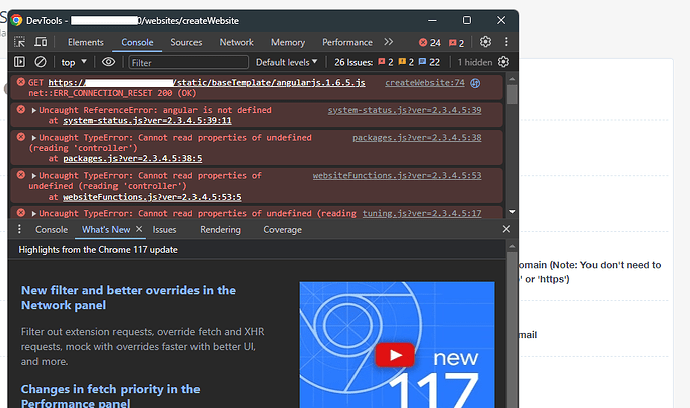Open the Performance tab
690x408 pixels.
point(347,42)
